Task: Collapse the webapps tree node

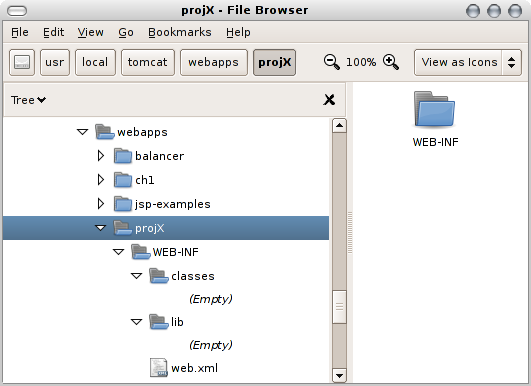Action: point(82,132)
